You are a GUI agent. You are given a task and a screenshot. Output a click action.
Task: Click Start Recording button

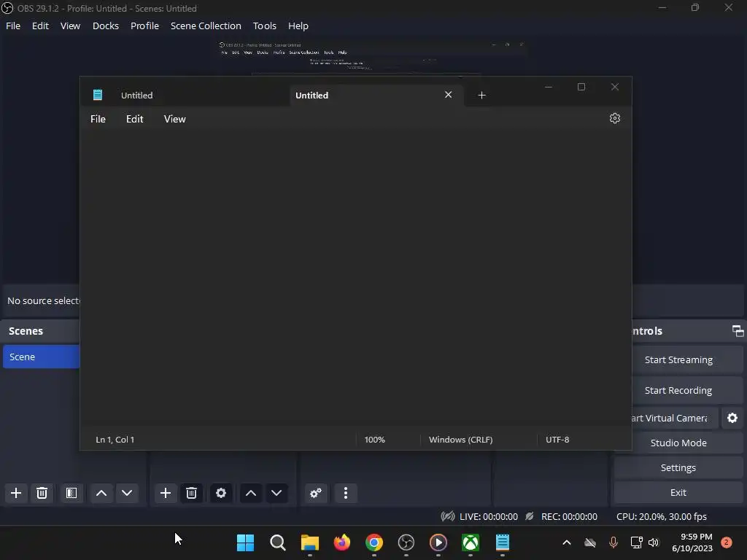click(678, 391)
